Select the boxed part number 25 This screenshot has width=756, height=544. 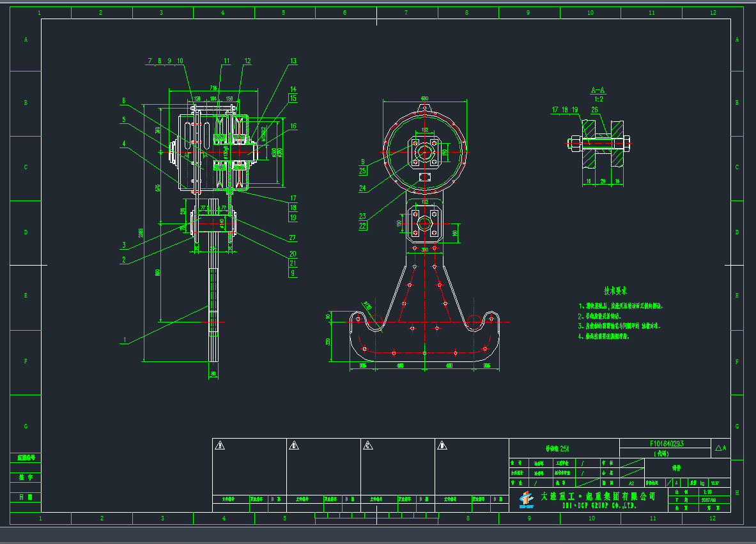pyautogui.click(x=362, y=170)
